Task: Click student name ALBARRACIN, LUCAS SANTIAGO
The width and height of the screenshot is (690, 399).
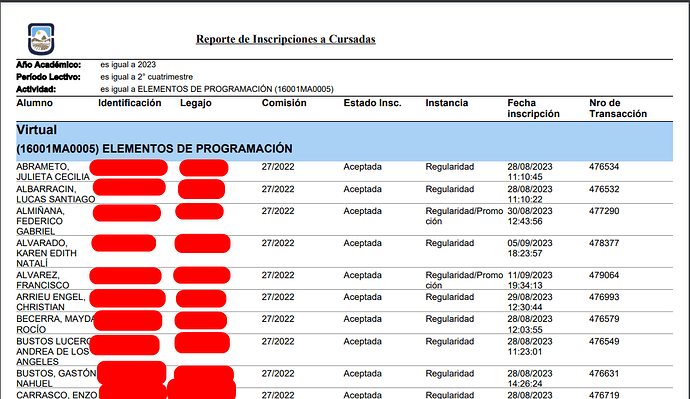Action: 55,194
